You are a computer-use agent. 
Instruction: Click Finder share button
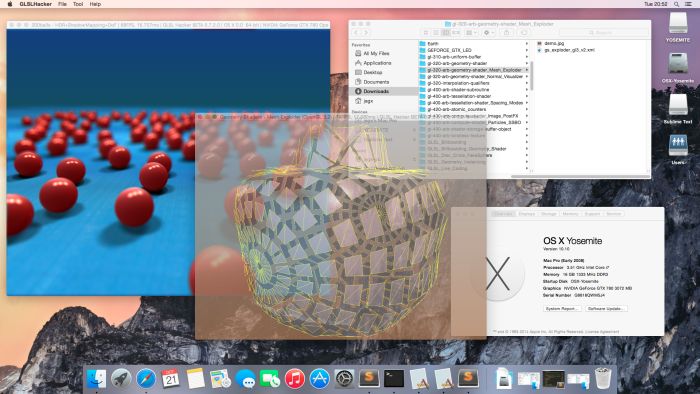506,33
